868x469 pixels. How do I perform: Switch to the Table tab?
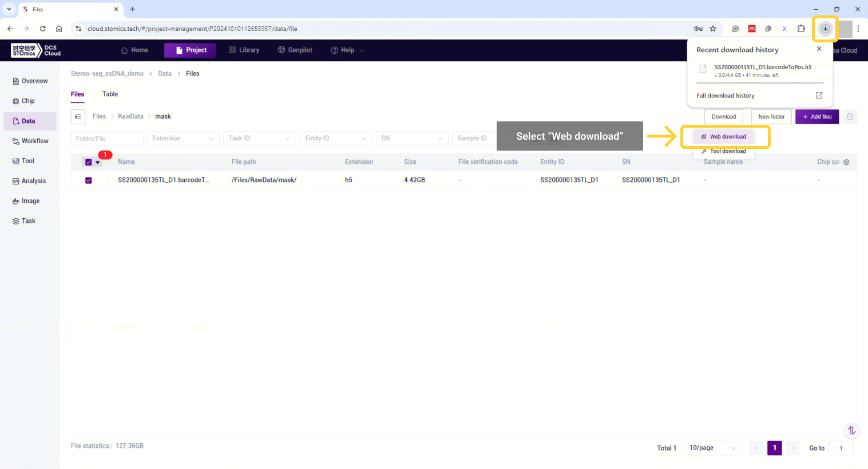point(110,94)
